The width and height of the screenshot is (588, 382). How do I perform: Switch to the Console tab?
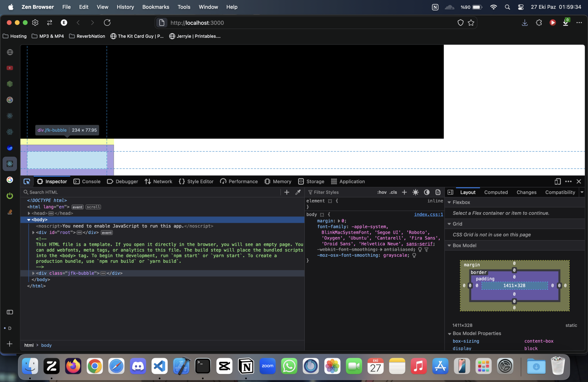[x=87, y=181]
